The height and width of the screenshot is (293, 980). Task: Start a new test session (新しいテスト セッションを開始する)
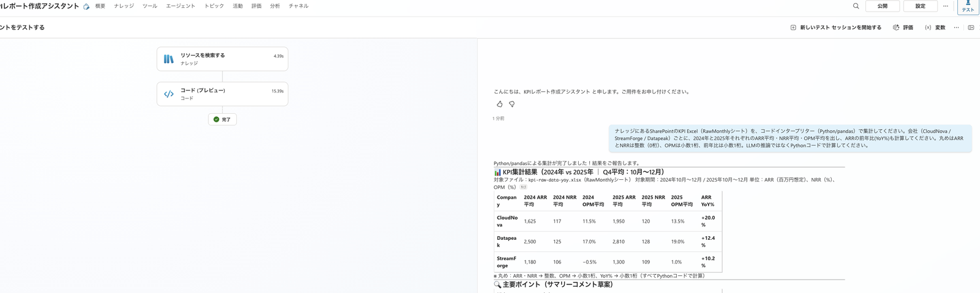click(x=835, y=28)
